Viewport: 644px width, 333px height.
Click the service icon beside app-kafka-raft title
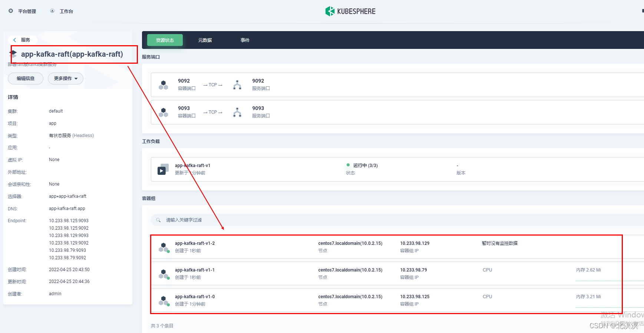click(x=13, y=54)
